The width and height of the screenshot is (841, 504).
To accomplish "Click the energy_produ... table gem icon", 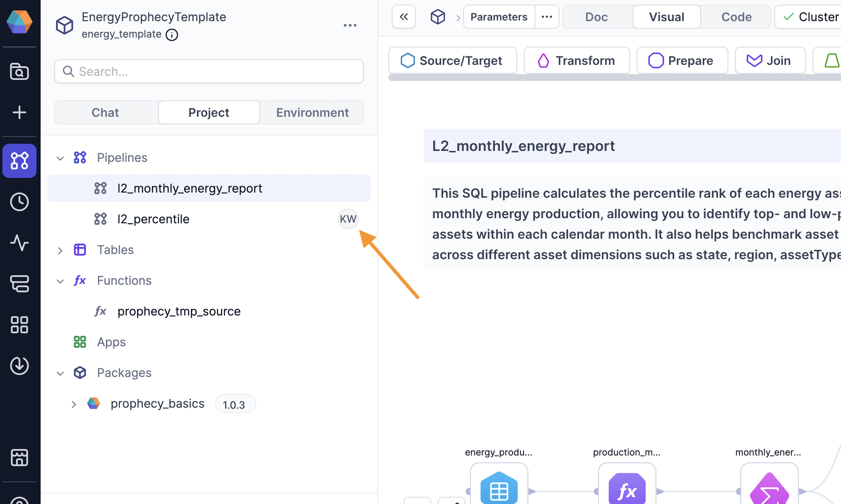I will (x=499, y=488).
